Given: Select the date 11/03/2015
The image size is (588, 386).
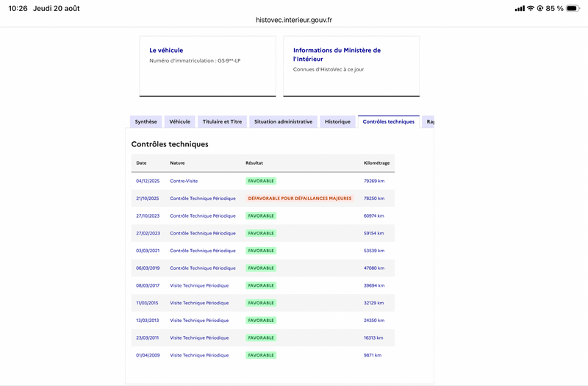Looking at the screenshot, I should (x=147, y=303).
